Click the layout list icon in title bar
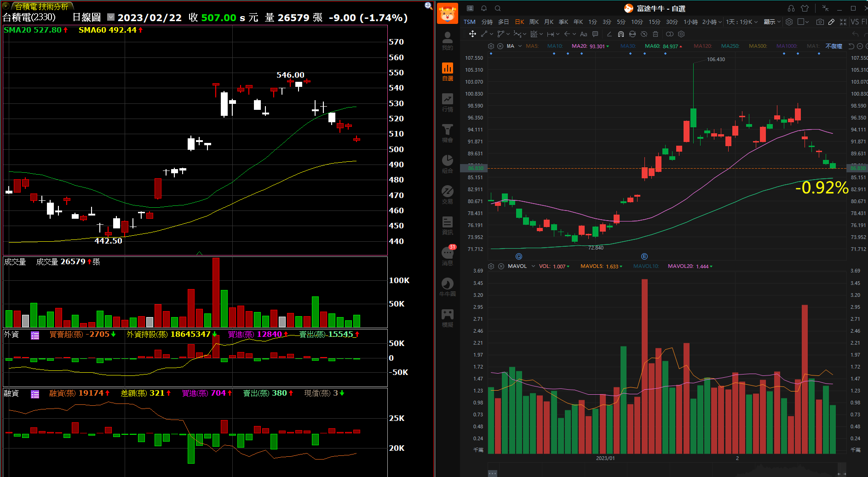 click(x=470, y=8)
